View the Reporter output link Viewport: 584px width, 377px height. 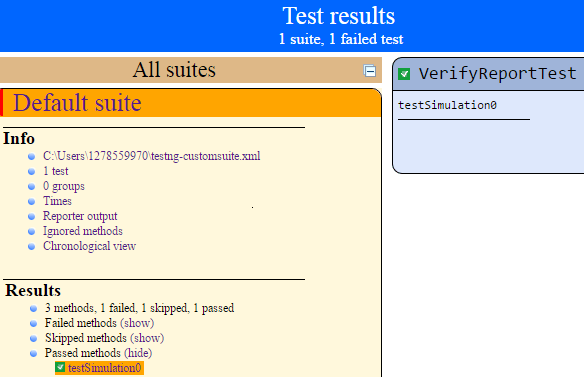(x=80, y=216)
